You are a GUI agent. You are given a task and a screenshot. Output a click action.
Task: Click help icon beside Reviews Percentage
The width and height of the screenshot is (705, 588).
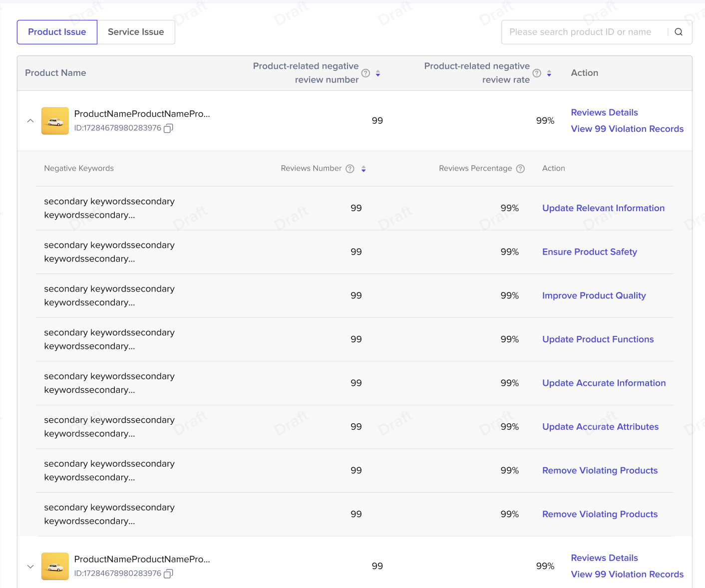pos(520,169)
